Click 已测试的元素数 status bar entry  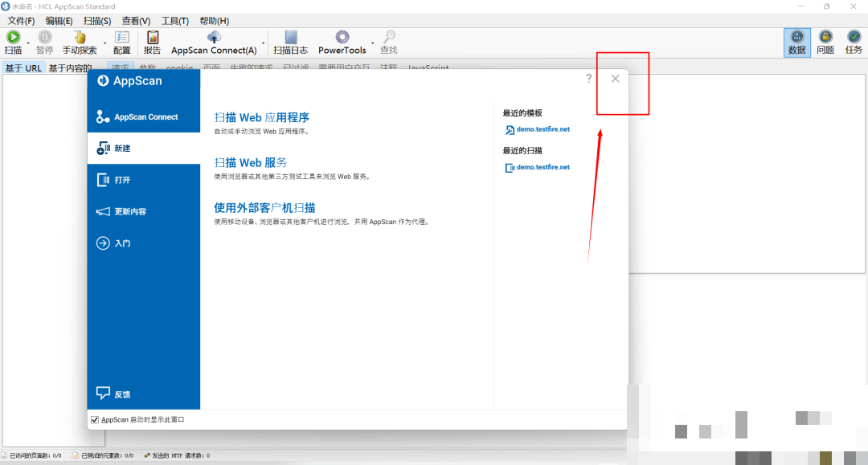[x=103, y=455]
